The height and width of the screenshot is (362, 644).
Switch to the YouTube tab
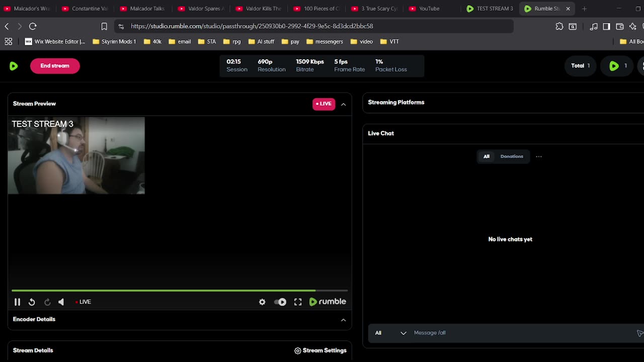click(433, 9)
